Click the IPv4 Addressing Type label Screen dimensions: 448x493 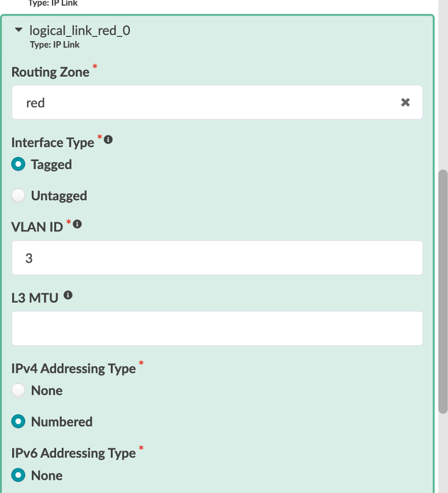(x=73, y=368)
